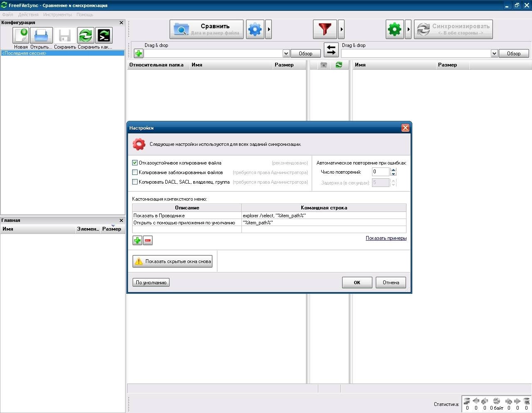Enable Копирование заблокированных файлов checkbox
Screen dimensions: 532x413
click(x=135, y=172)
